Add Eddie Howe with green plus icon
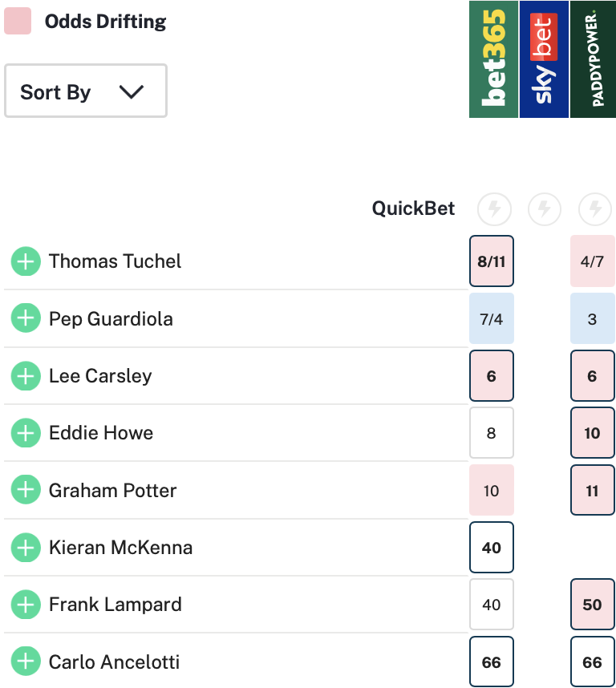Image resolution: width=616 pixels, height=688 pixels. pyautogui.click(x=26, y=433)
